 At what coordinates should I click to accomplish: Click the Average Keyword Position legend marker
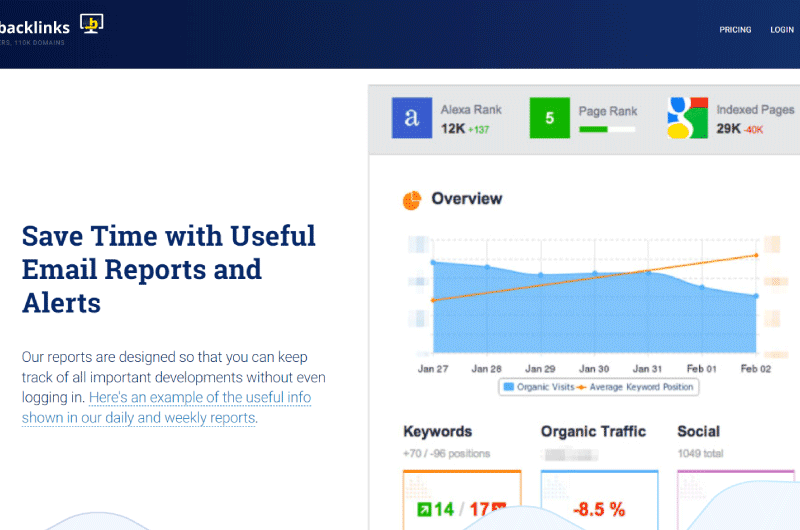click(581, 387)
